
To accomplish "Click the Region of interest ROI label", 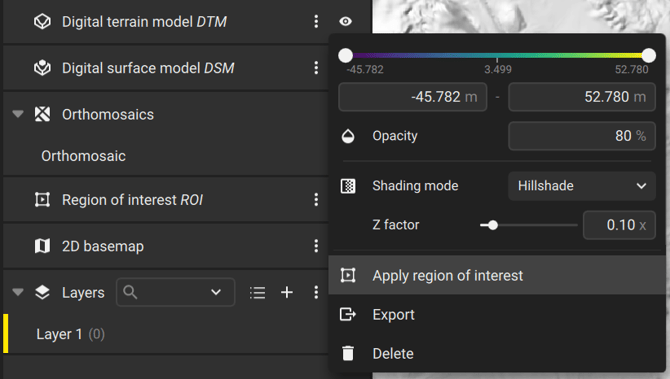I will 132,200.
